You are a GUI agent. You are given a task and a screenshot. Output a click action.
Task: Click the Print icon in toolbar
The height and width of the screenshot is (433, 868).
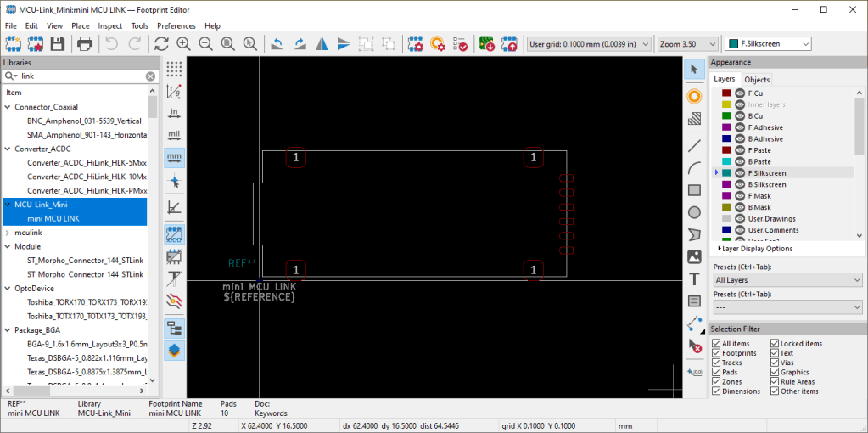pos(85,43)
